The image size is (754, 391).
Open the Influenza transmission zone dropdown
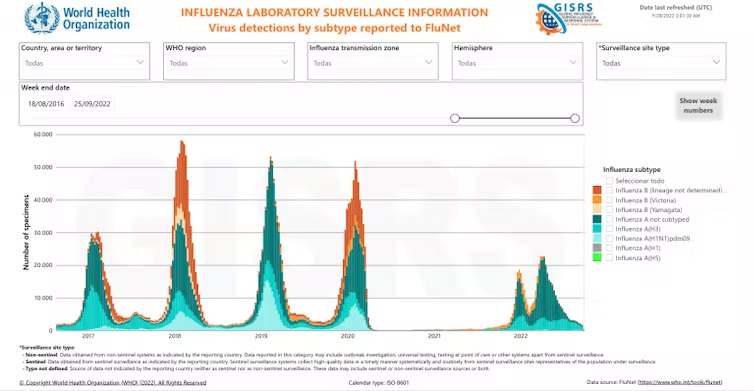[x=373, y=63]
